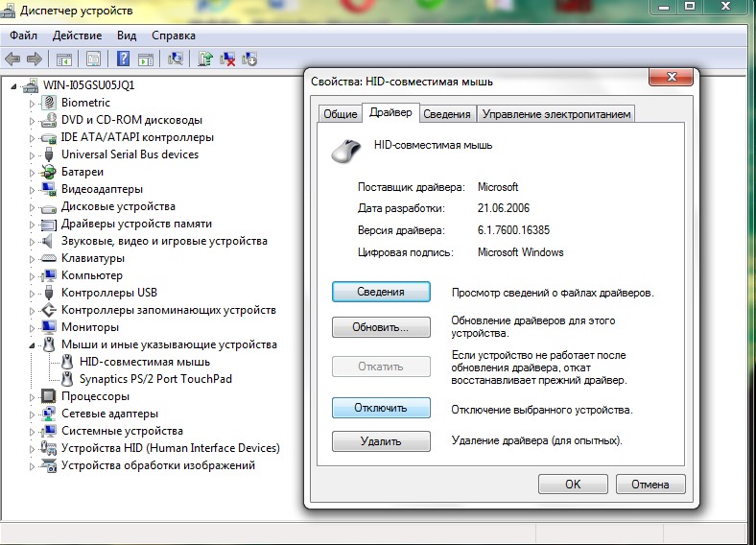Select the Процессоры tree row

point(95,396)
